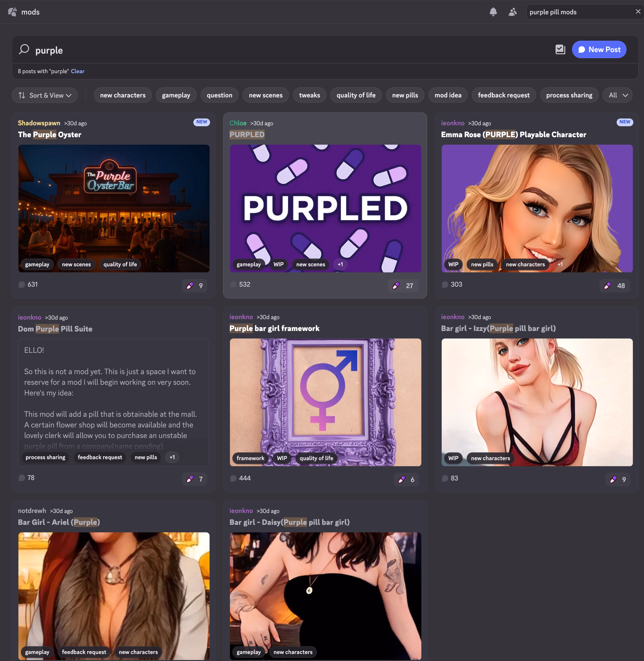644x661 pixels.
Task: Open the notification bell settings
Action: coord(493,12)
